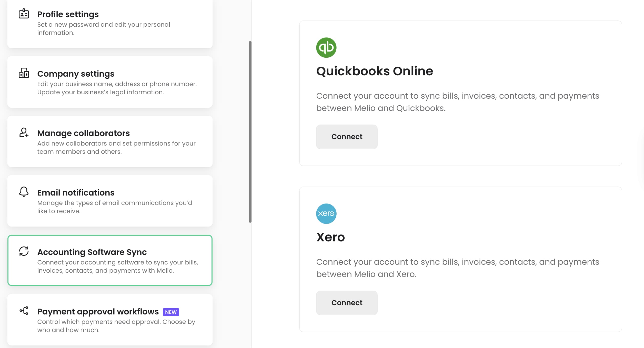This screenshot has width=644, height=348.
Task: Click the Quickbooks Online heading
Action: click(375, 71)
